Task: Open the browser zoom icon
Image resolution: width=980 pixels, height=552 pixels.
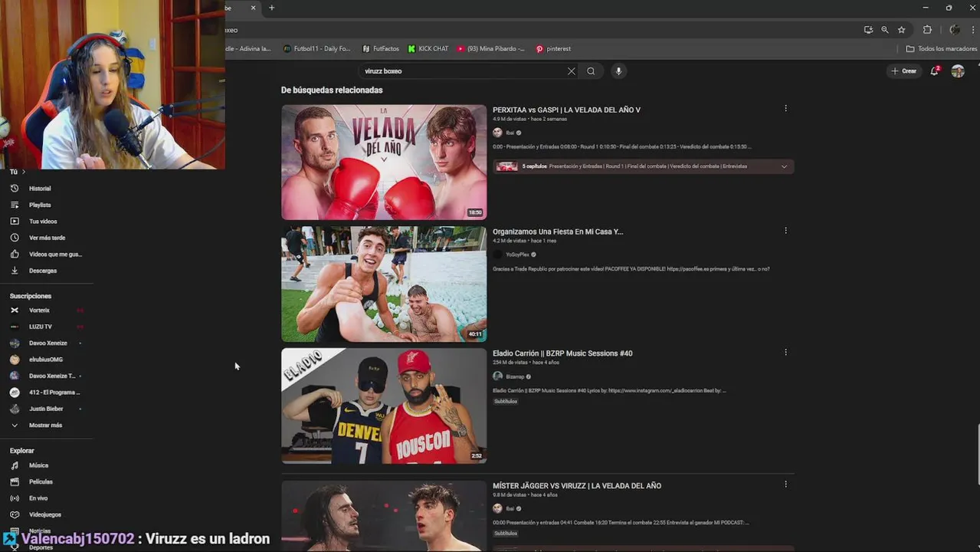Action: 885,30
